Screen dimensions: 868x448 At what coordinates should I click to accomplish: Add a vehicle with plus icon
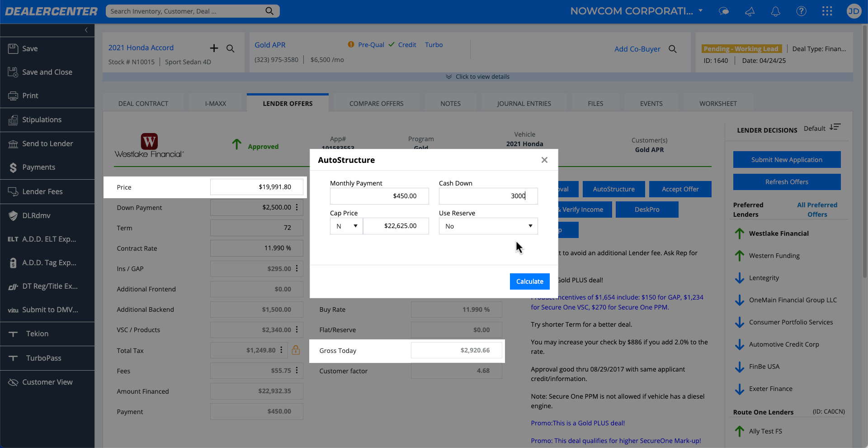pos(214,48)
